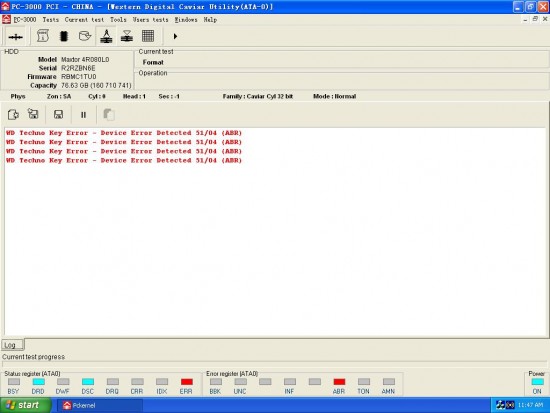Open the PC-3000 menu

(25, 20)
